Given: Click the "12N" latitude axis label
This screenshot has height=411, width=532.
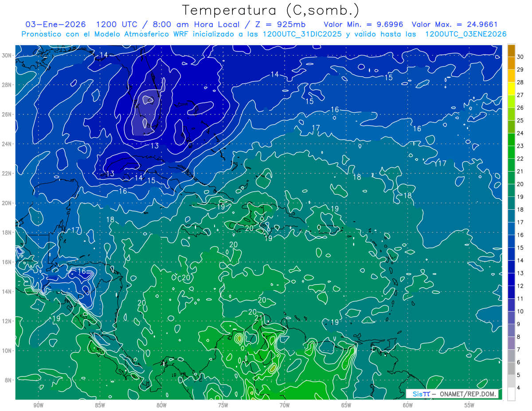Looking at the screenshot, I should point(8,321).
